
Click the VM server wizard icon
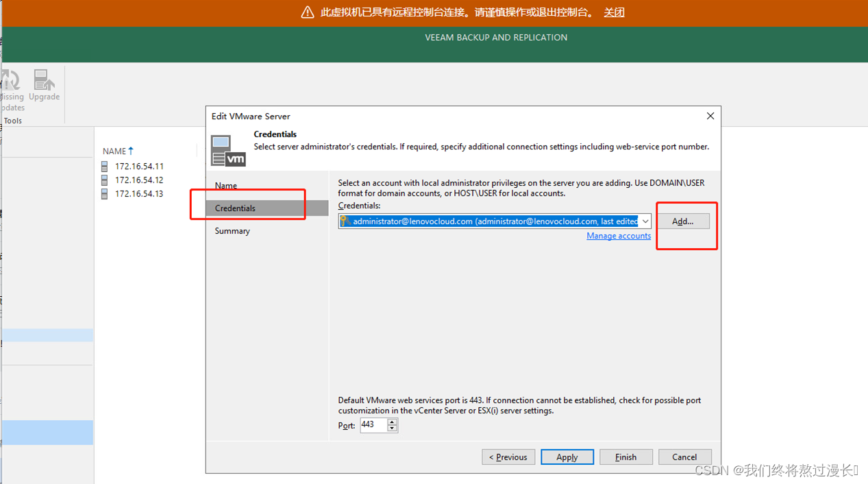click(x=228, y=151)
